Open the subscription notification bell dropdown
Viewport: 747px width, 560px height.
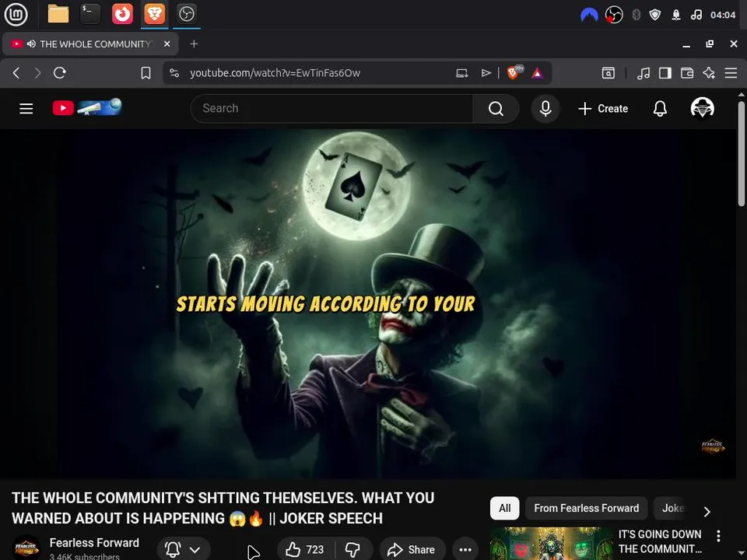[x=184, y=549]
